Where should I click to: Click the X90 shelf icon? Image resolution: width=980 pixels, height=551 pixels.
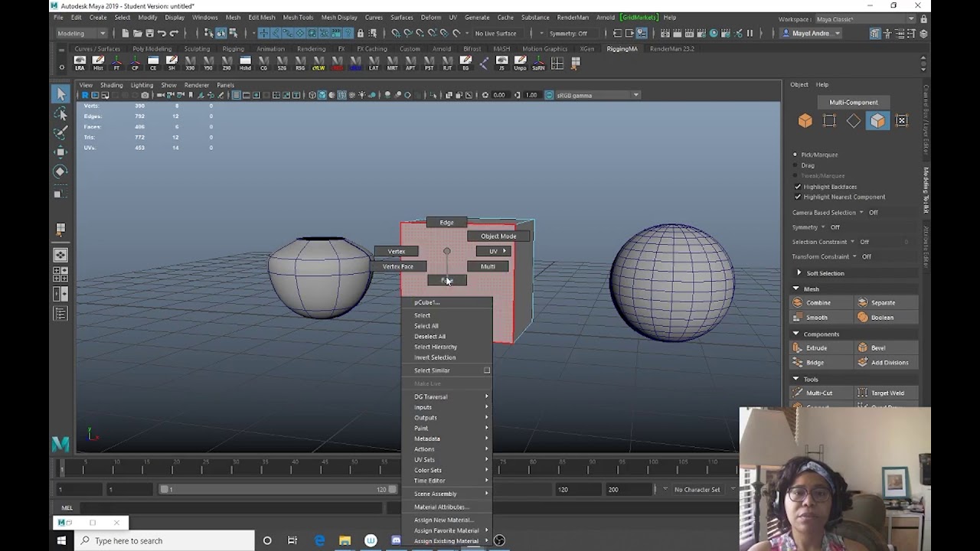[190, 64]
